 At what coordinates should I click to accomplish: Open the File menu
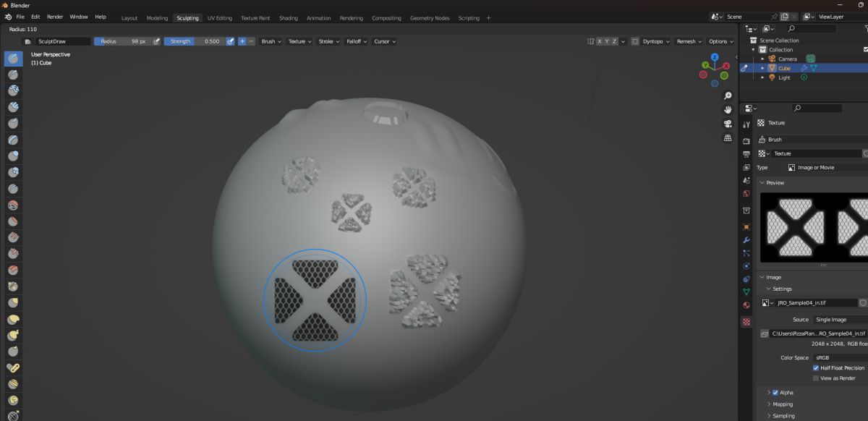20,17
